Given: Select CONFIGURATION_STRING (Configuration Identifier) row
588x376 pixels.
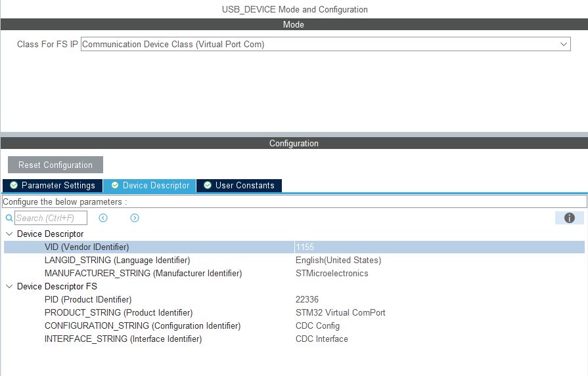Looking at the screenshot, I should pos(294,326).
